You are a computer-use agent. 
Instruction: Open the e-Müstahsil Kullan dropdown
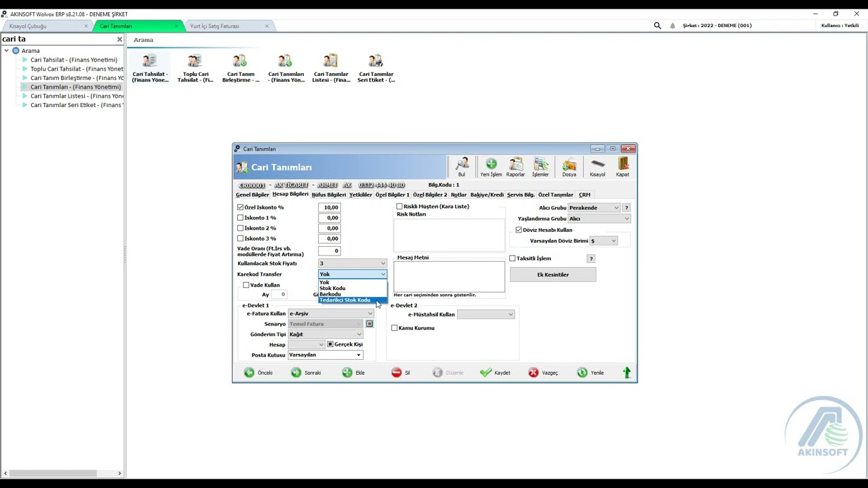click(486, 314)
